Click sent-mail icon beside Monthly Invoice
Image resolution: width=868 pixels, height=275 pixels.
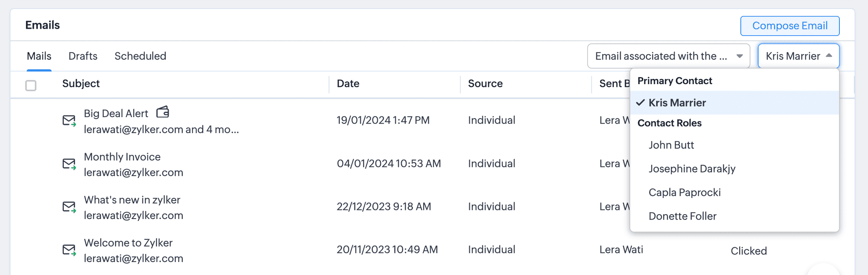(69, 164)
